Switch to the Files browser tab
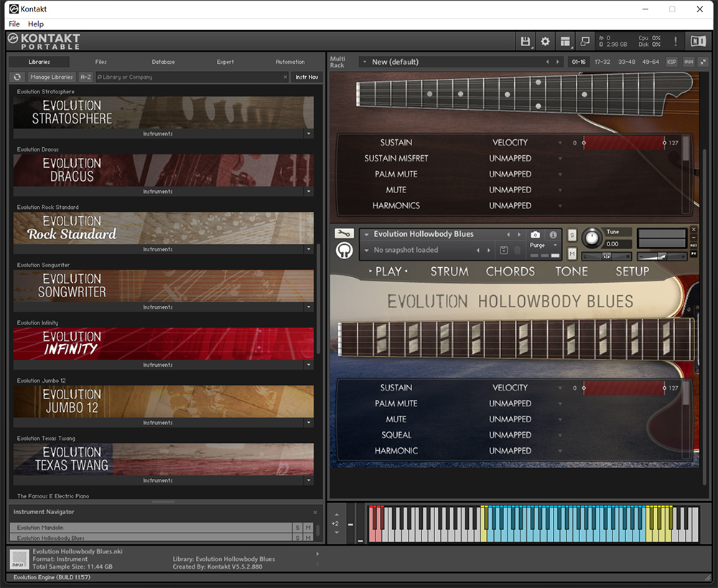The width and height of the screenshot is (718, 588). [x=101, y=62]
